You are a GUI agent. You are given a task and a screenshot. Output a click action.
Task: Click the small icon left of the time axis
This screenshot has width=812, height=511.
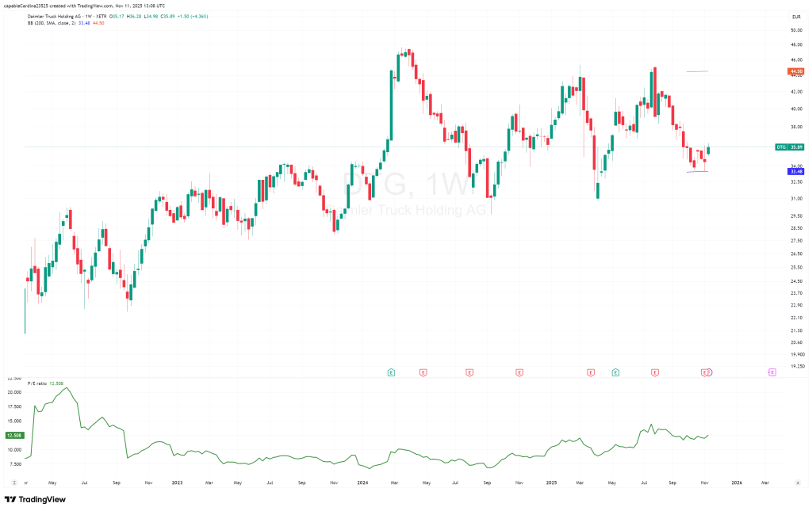[13, 482]
